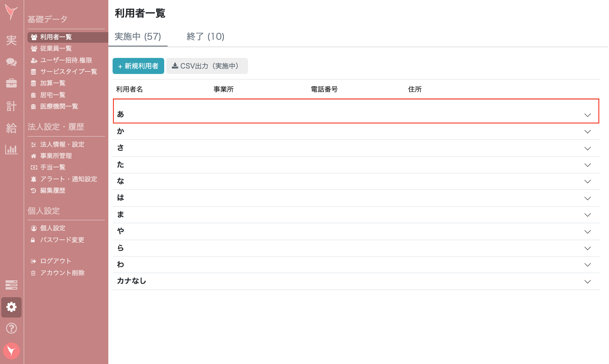This screenshot has height=364, width=609.
Task: Select the 実施中 (57) tab
Action: pyautogui.click(x=138, y=37)
